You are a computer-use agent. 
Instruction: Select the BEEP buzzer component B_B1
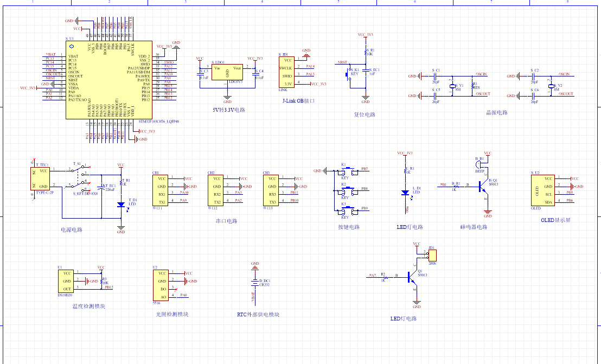pyautogui.click(x=479, y=165)
